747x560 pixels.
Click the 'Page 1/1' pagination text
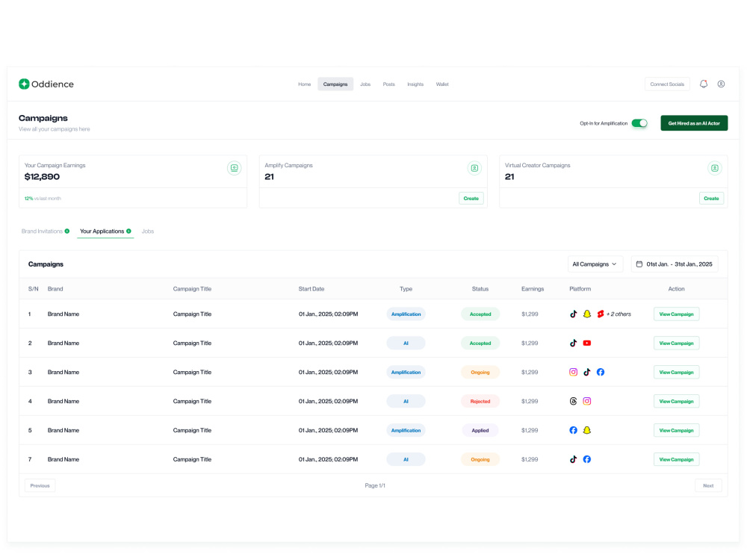tap(375, 485)
